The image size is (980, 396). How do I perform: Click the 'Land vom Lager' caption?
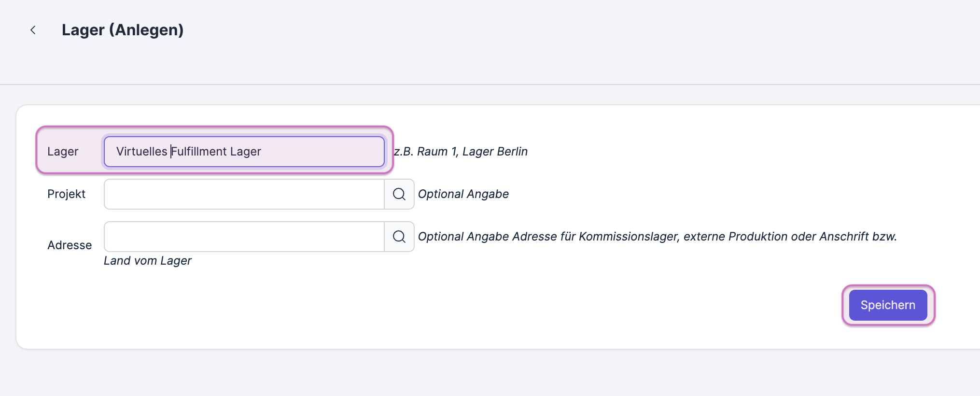tap(148, 261)
